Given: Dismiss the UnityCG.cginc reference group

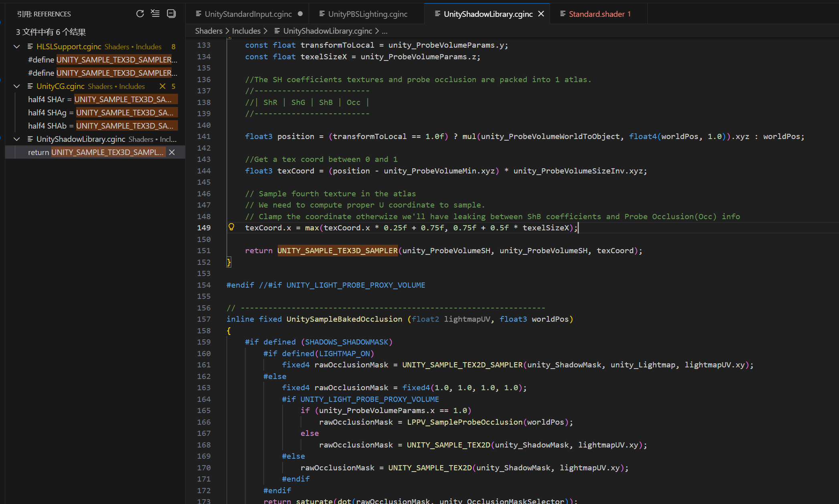Looking at the screenshot, I should coord(162,86).
